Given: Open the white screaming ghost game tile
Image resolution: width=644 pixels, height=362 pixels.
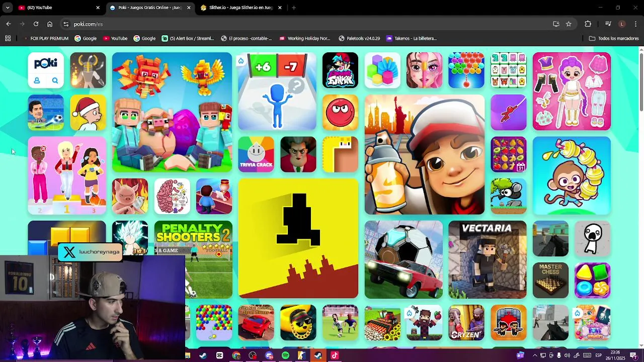Looking at the screenshot, I should (x=593, y=238).
